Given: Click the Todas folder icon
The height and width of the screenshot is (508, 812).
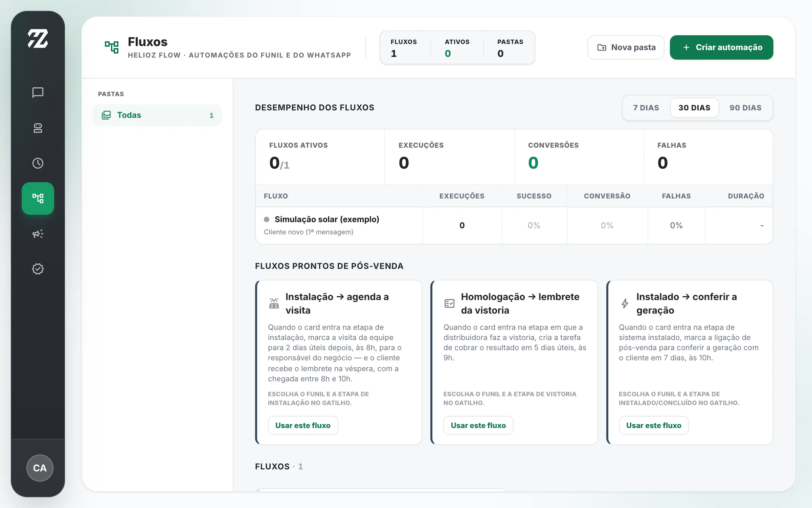Looking at the screenshot, I should pos(106,115).
